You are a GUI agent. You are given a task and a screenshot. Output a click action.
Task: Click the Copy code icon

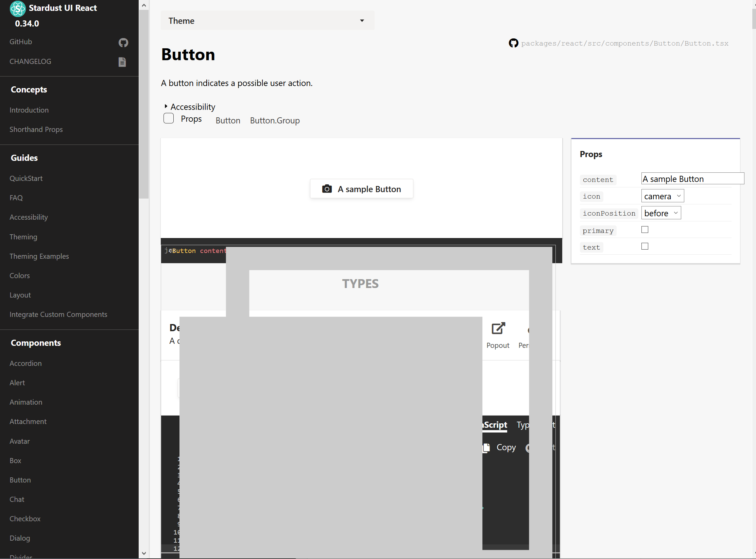pos(487,447)
